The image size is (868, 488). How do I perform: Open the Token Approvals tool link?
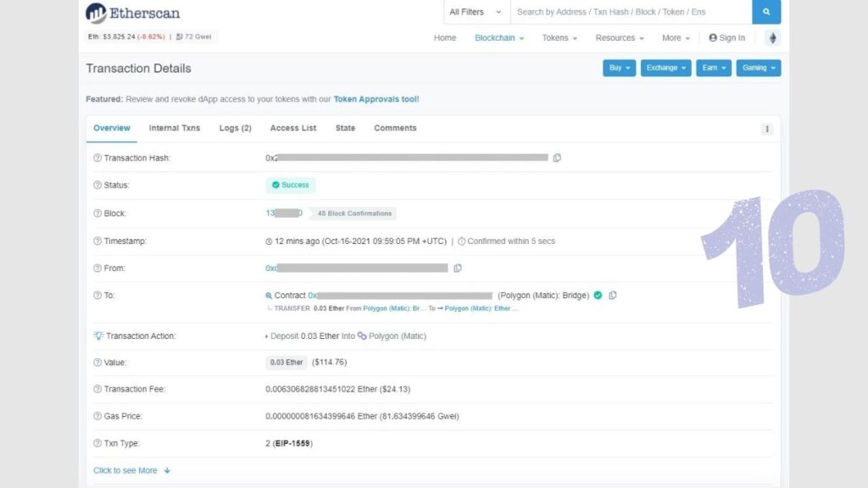click(376, 99)
